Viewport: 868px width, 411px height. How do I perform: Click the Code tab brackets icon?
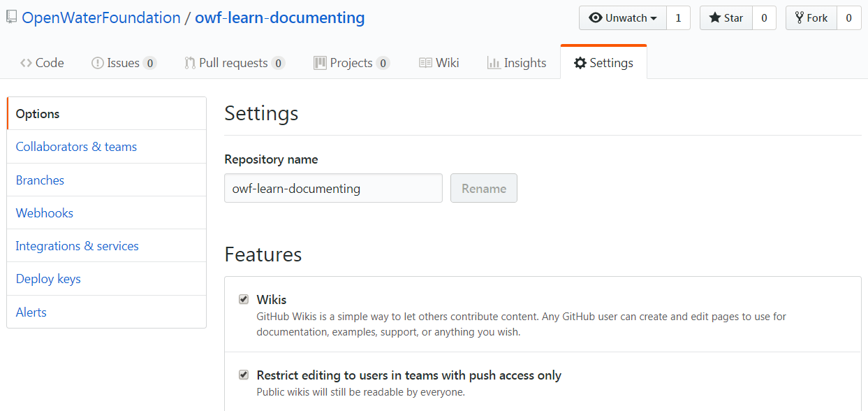coord(26,63)
